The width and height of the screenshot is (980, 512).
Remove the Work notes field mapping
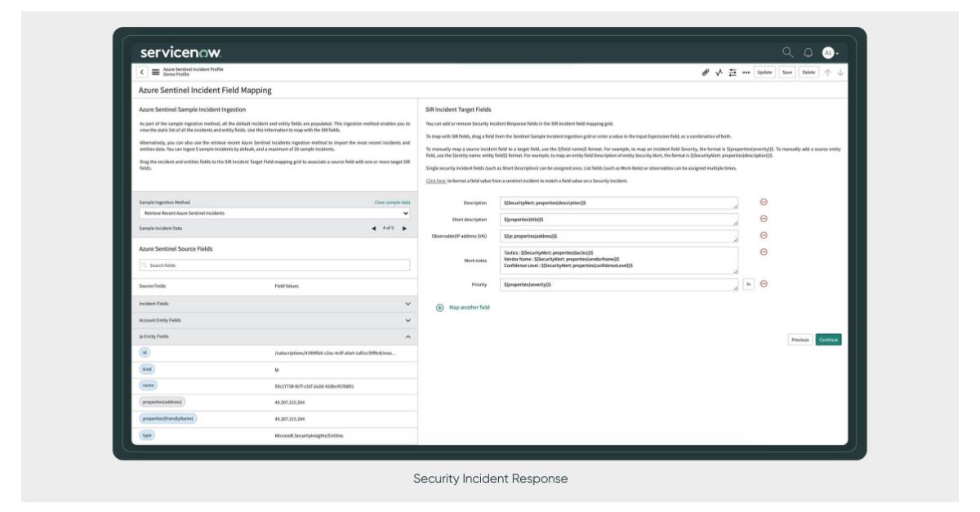764,251
